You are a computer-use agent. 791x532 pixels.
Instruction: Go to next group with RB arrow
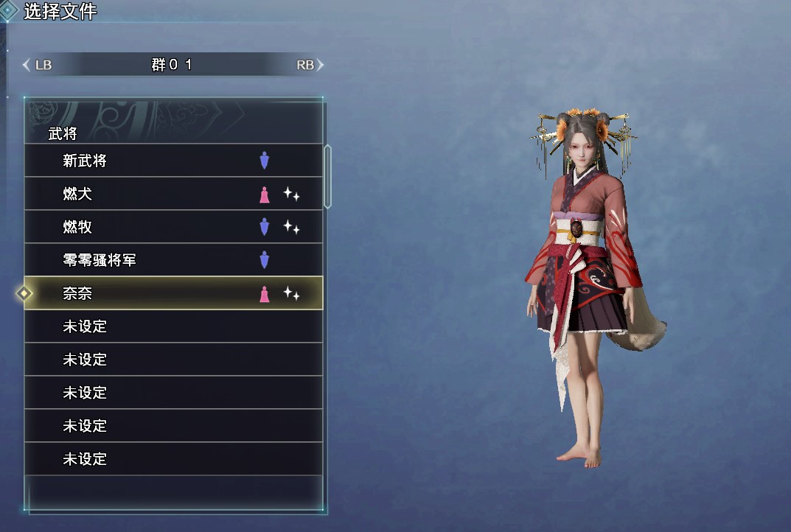310,65
